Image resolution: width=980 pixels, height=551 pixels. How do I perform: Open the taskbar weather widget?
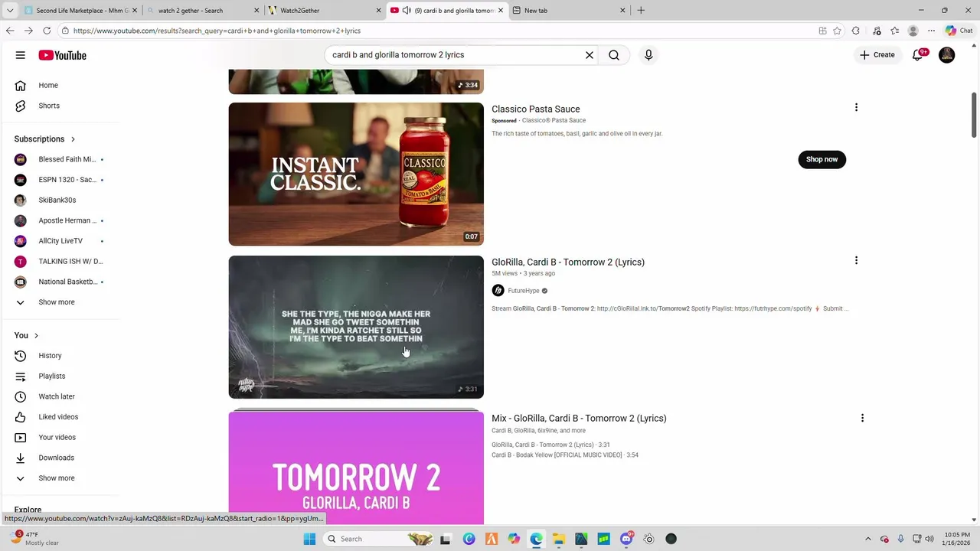[34, 539]
